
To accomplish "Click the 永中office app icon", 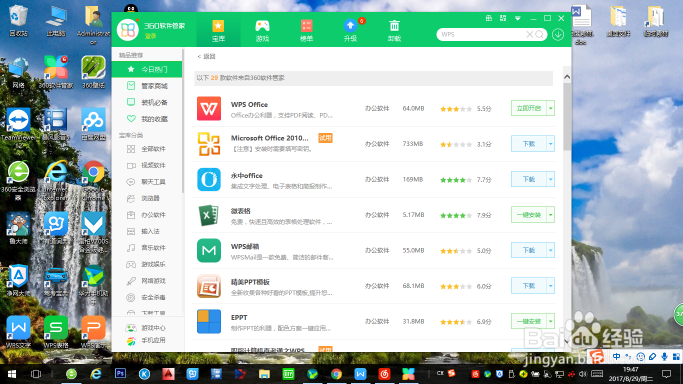I will (x=209, y=179).
